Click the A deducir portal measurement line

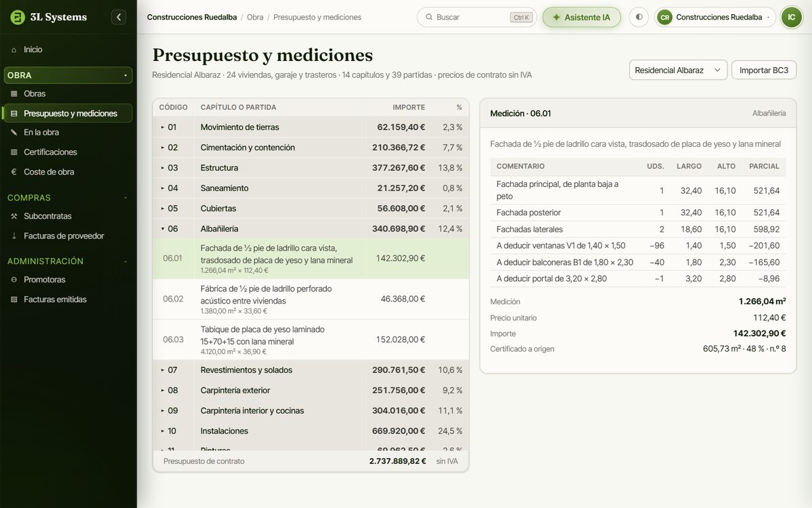coord(638,278)
